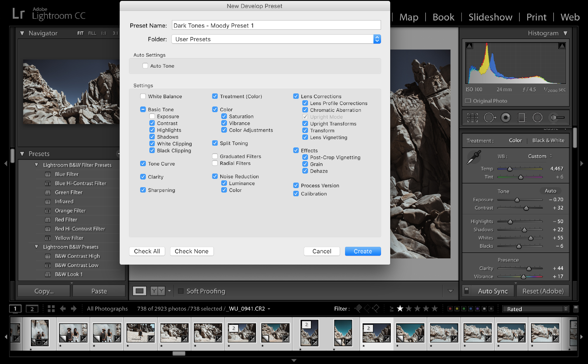Click the Preset Name text field
588x364 pixels.
(x=276, y=26)
